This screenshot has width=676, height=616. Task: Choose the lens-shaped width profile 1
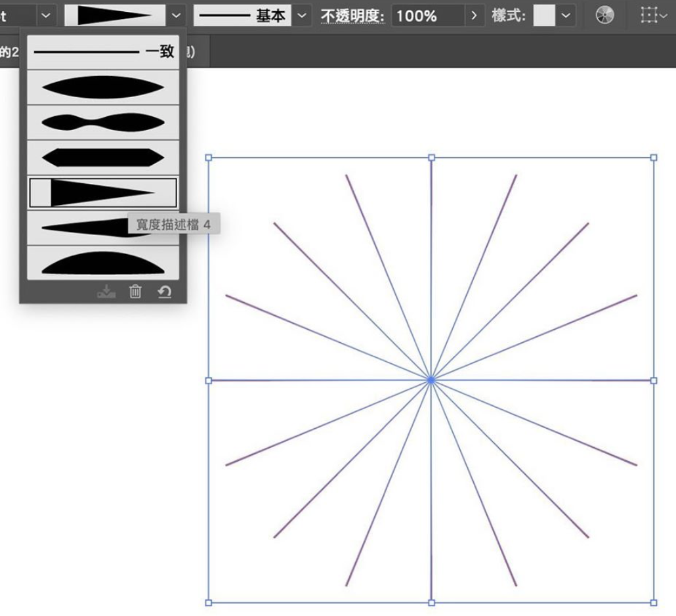click(103, 87)
